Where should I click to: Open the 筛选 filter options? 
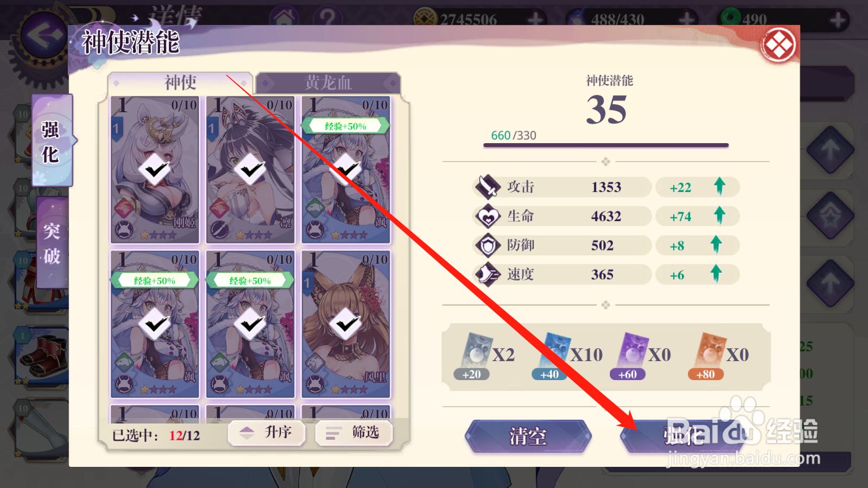[x=354, y=433]
